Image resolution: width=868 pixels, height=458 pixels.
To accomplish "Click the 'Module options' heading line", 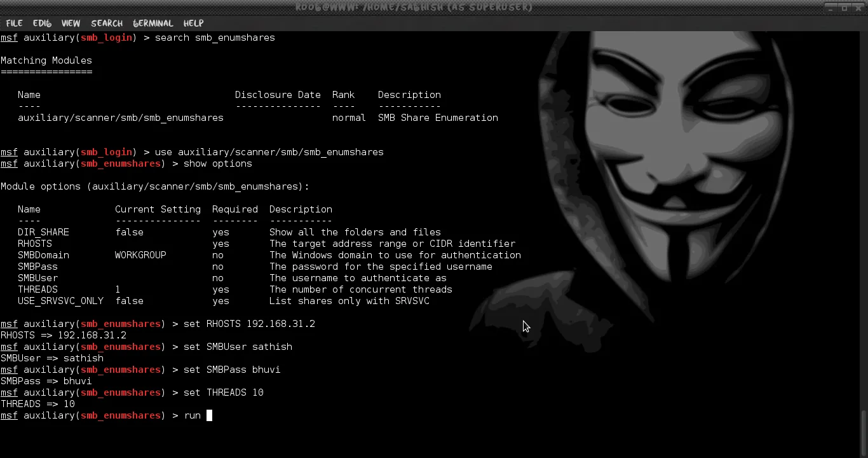I will pyautogui.click(x=155, y=186).
